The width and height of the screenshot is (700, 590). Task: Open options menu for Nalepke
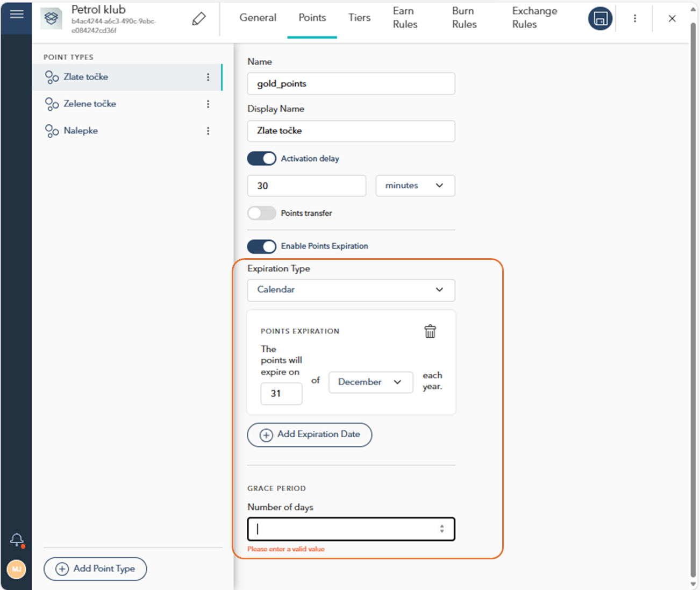[208, 131]
